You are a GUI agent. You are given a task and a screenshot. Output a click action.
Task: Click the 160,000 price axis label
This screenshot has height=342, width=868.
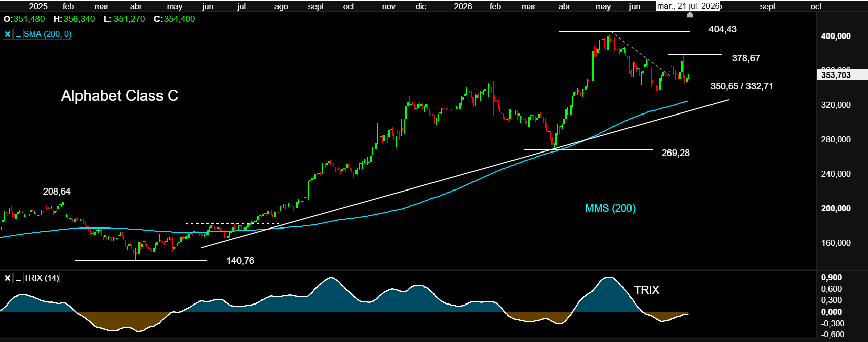pos(836,243)
